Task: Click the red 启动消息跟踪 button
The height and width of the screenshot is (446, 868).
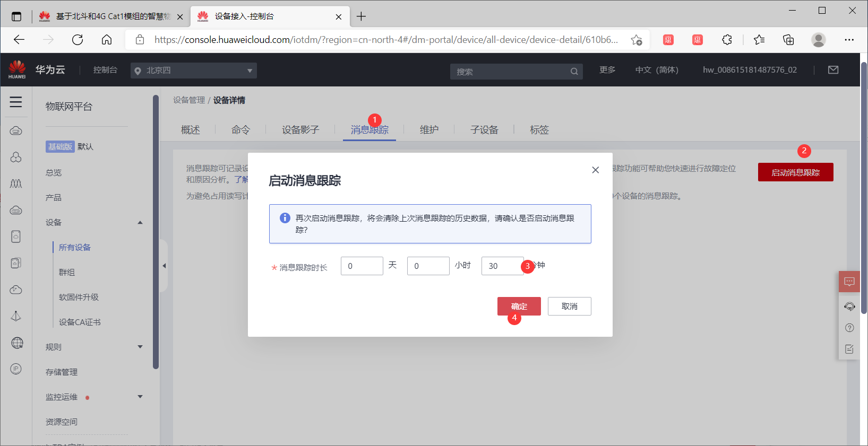Action: 796,172
